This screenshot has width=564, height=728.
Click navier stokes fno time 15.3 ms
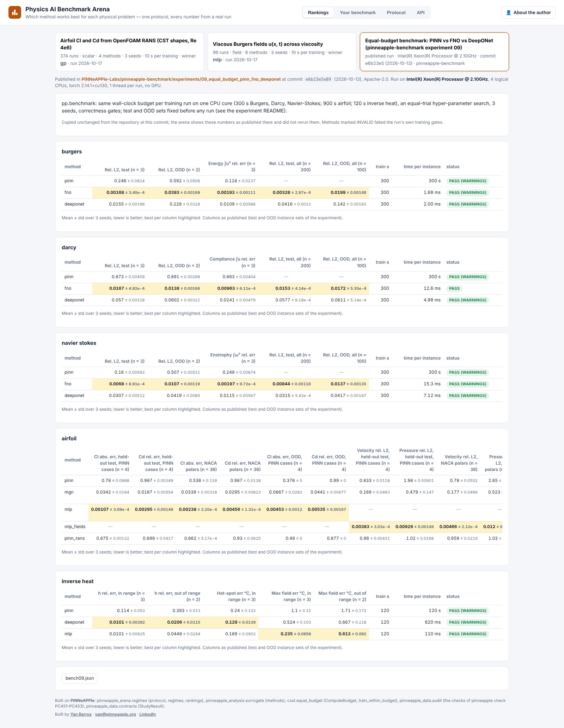click(x=432, y=384)
